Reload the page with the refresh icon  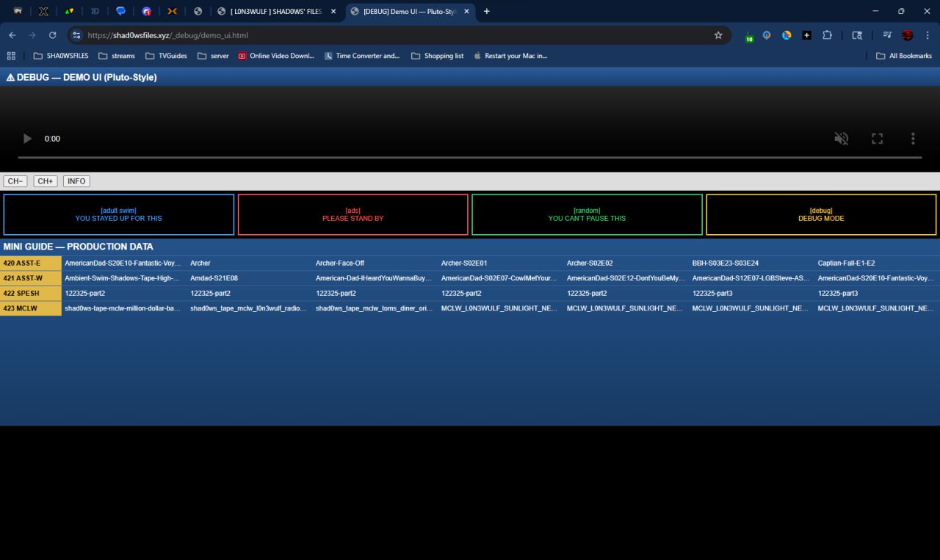point(53,35)
